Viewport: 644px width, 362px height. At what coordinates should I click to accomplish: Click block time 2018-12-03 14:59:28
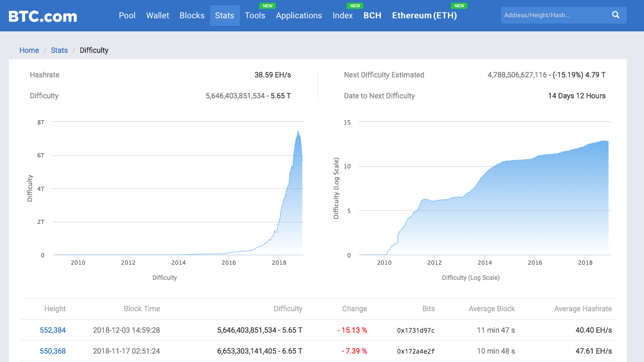(126, 330)
